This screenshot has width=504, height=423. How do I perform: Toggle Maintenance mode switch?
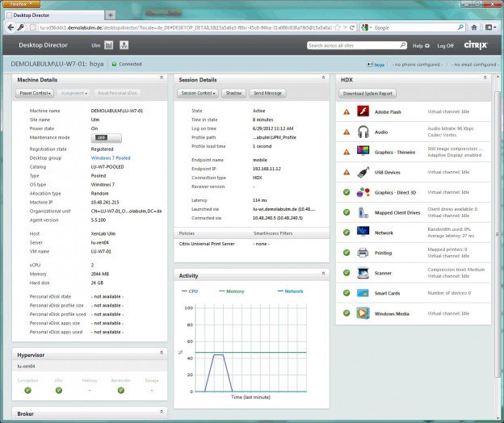tap(107, 138)
